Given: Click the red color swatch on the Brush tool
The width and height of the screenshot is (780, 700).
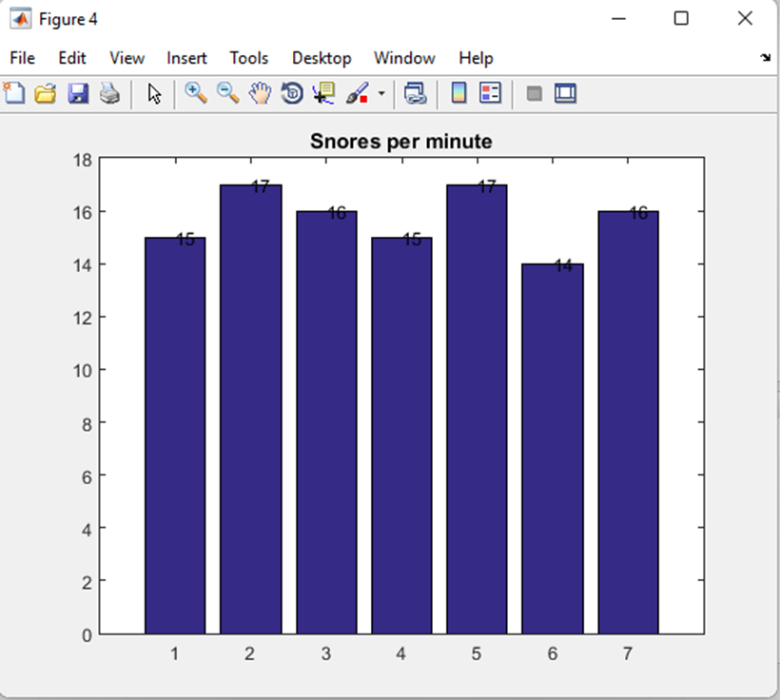Looking at the screenshot, I should click(362, 98).
